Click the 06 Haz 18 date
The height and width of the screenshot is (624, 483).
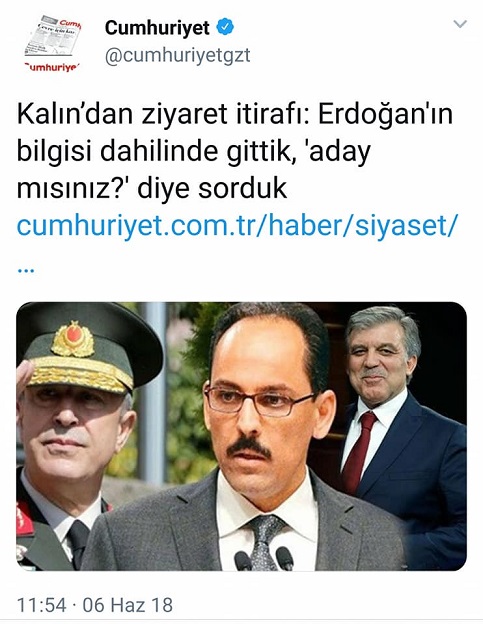(128, 605)
